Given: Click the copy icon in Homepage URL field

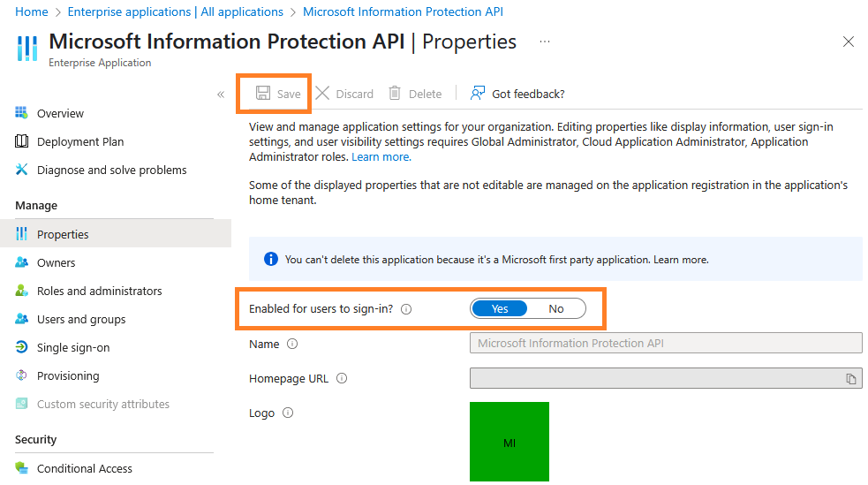Looking at the screenshot, I should (851, 379).
